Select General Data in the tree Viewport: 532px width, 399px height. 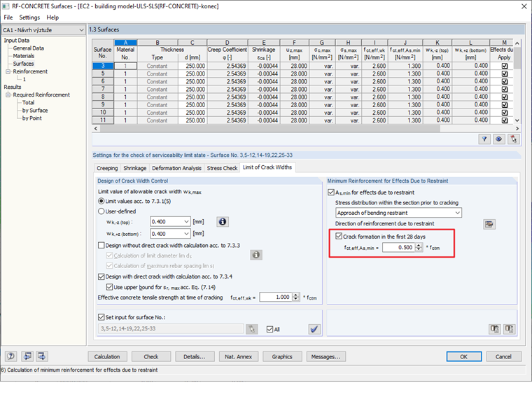(x=29, y=48)
